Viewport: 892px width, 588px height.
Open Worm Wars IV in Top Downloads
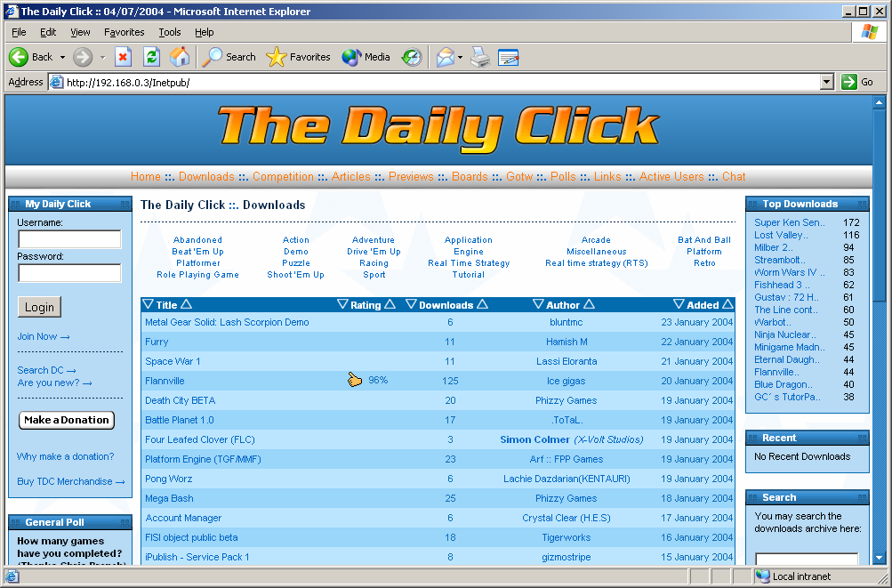tap(789, 272)
